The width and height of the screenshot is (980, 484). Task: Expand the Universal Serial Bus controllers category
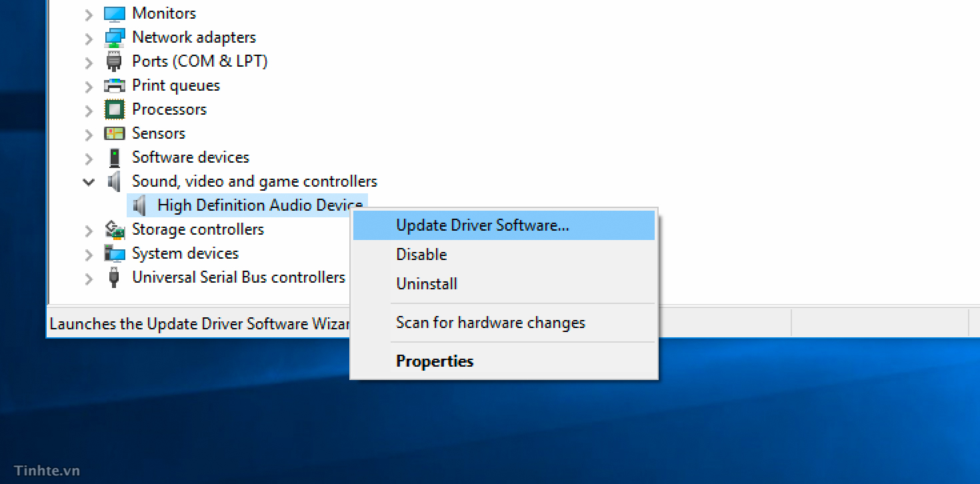(87, 277)
